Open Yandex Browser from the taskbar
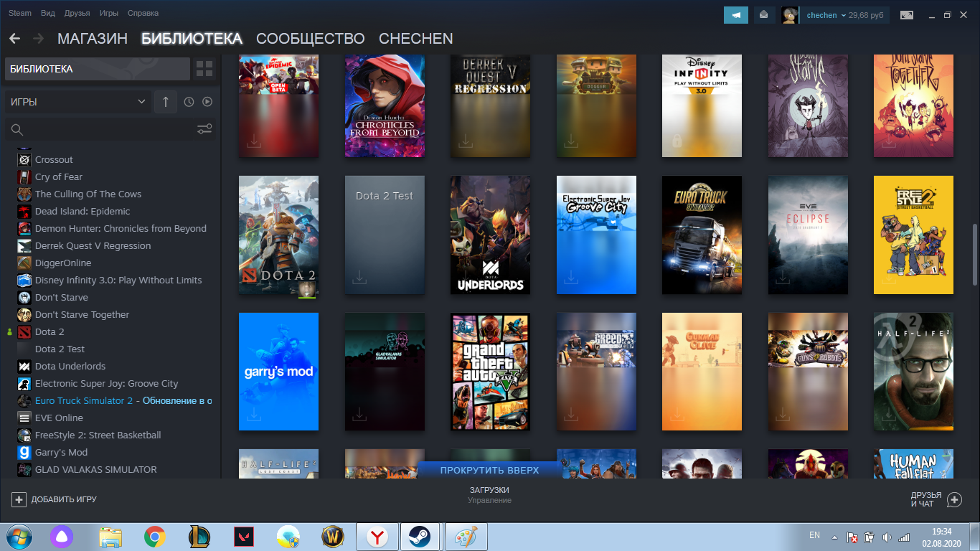Viewport: 980px width, 551px height. [x=377, y=537]
